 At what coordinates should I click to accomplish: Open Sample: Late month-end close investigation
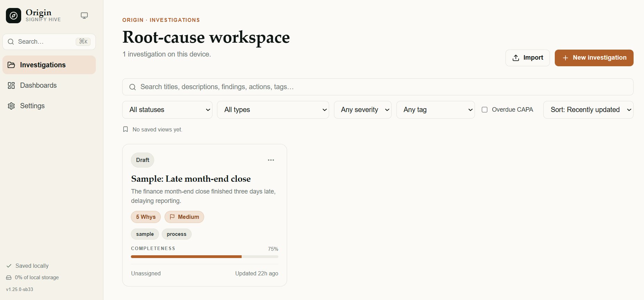coord(191,179)
